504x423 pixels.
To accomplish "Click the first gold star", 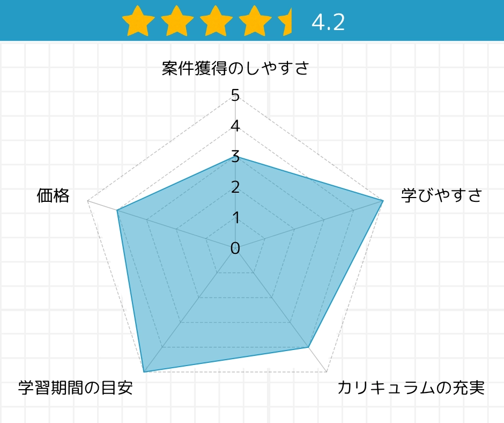I will coord(138,21).
